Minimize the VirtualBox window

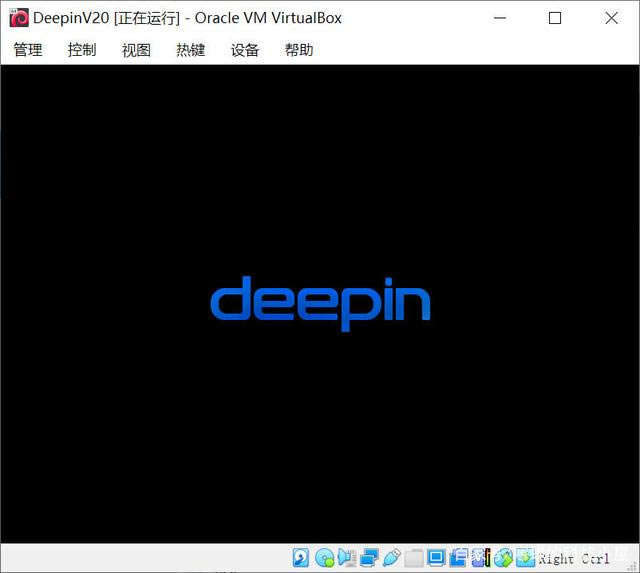tap(500, 18)
